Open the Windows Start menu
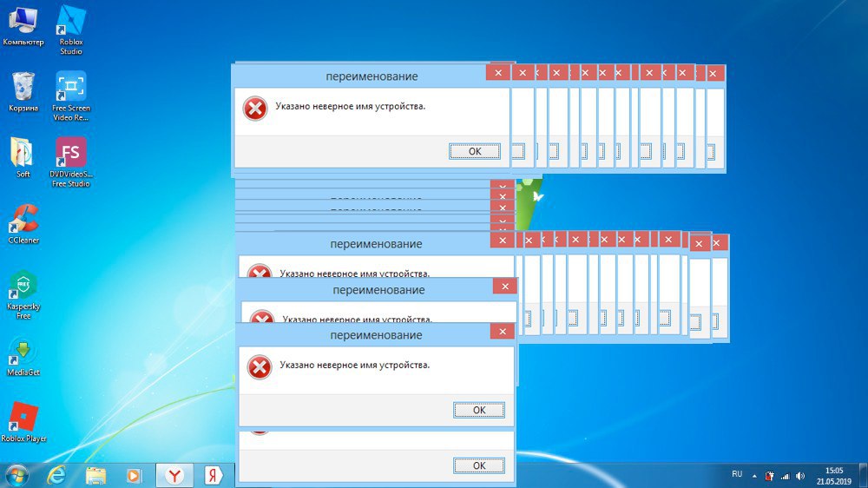The width and height of the screenshot is (868, 488). (x=16, y=475)
